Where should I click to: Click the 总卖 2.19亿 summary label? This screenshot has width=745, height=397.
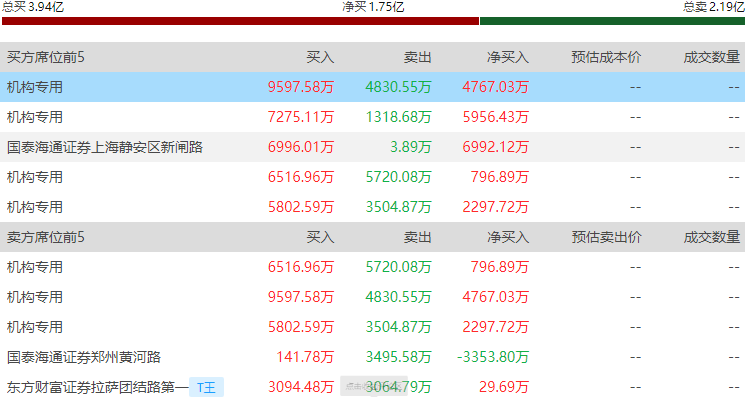coord(714,7)
